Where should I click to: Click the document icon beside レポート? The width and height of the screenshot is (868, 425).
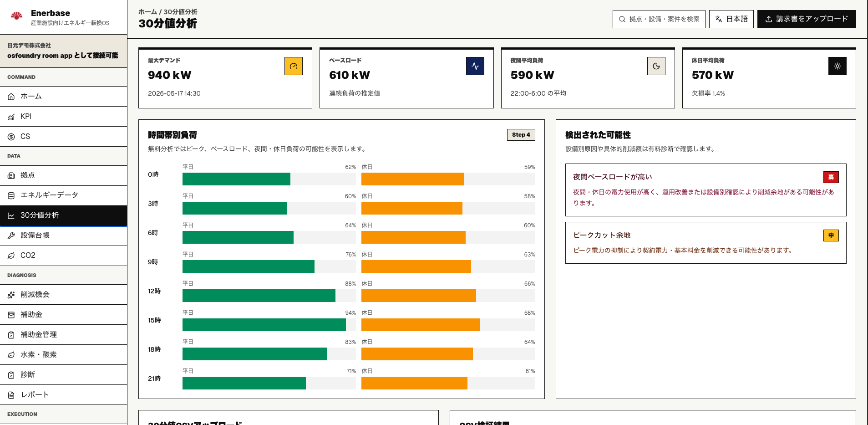[11, 395]
